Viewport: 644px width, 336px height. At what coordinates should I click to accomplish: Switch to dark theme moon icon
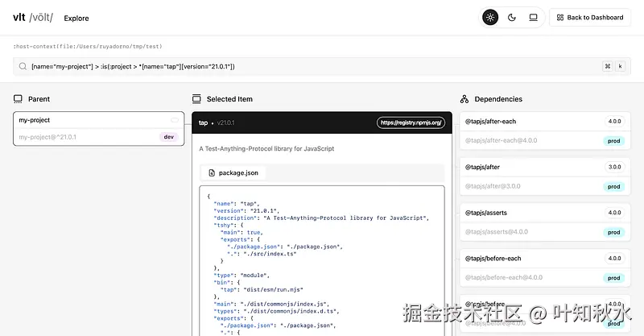[x=512, y=17]
